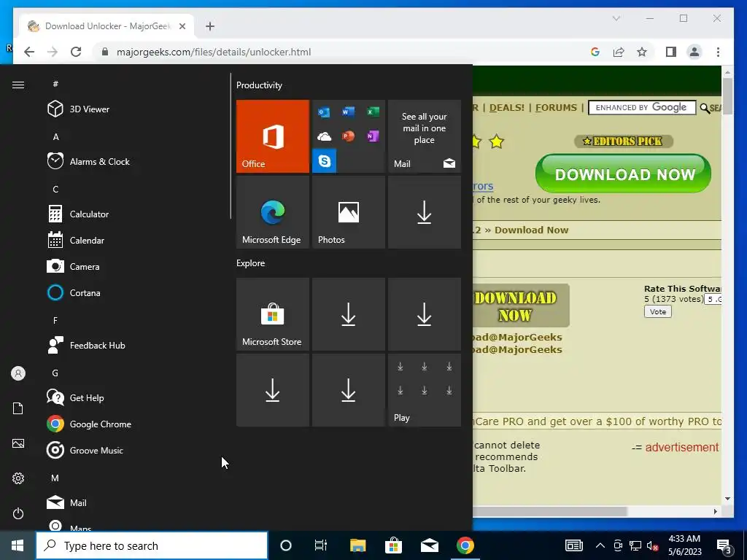Click the Productivity group heading
This screenshot has height=560, width=747.
[259, 85]
